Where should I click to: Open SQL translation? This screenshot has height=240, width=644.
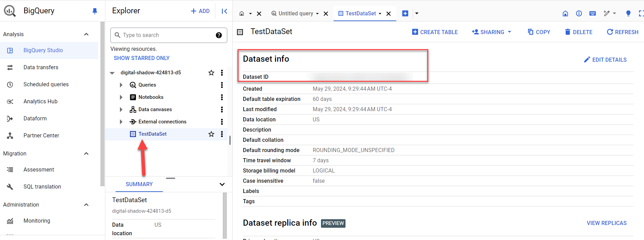(x=42, y=187)
